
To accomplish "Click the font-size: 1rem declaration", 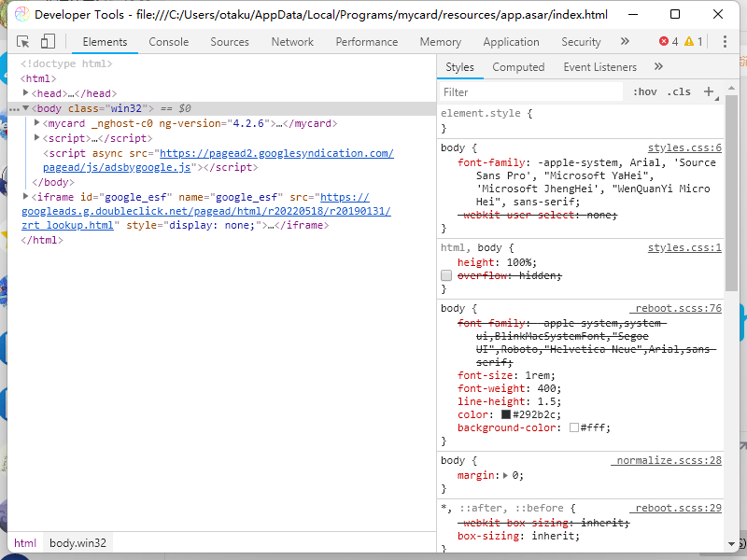I will tap(506, 375).
